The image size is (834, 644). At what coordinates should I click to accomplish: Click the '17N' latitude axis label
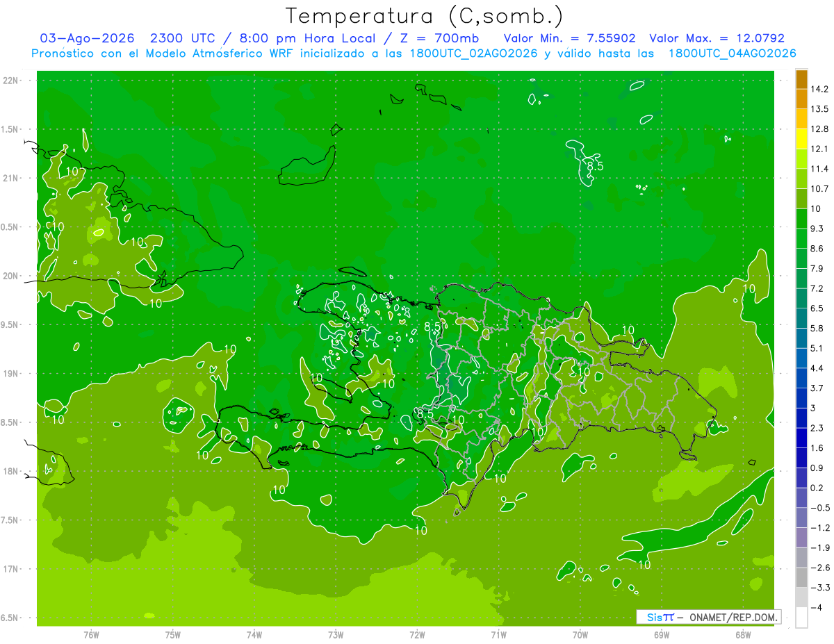click(x=11, y=569)
